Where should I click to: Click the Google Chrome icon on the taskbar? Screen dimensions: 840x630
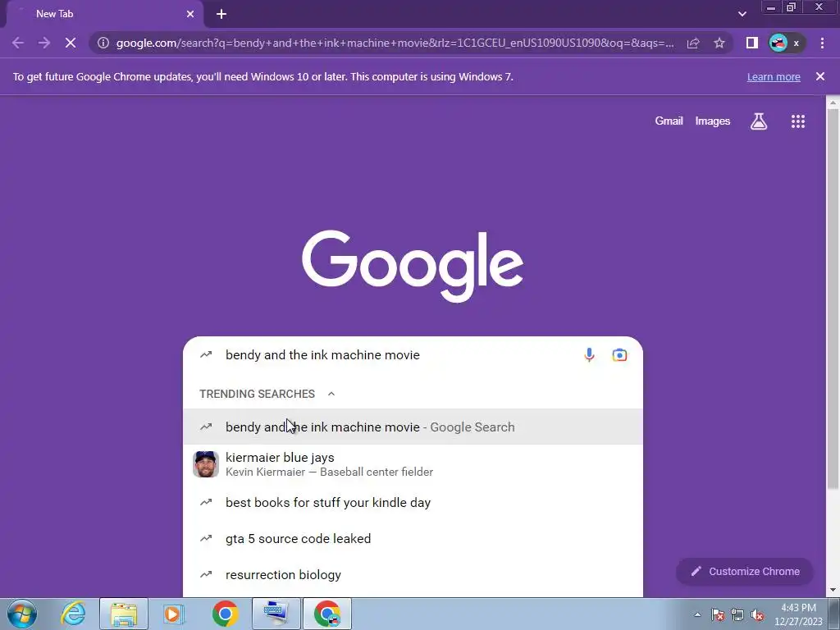pyautogui.click(x=225, y=614)
